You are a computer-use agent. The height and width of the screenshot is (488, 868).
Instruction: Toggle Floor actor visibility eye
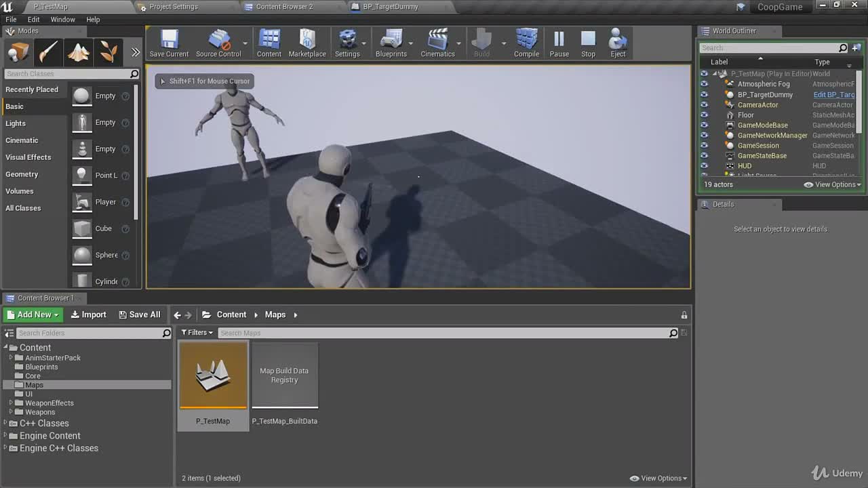tap(704, 115)
